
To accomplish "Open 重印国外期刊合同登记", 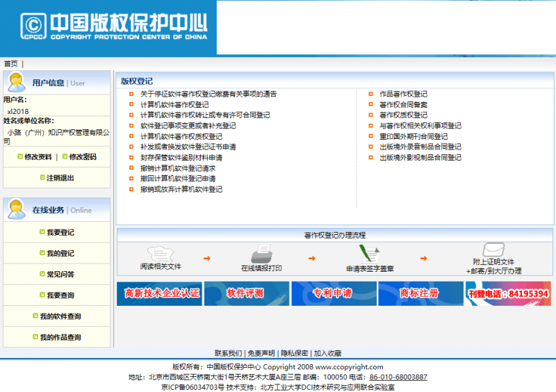I will pos(414,136).
